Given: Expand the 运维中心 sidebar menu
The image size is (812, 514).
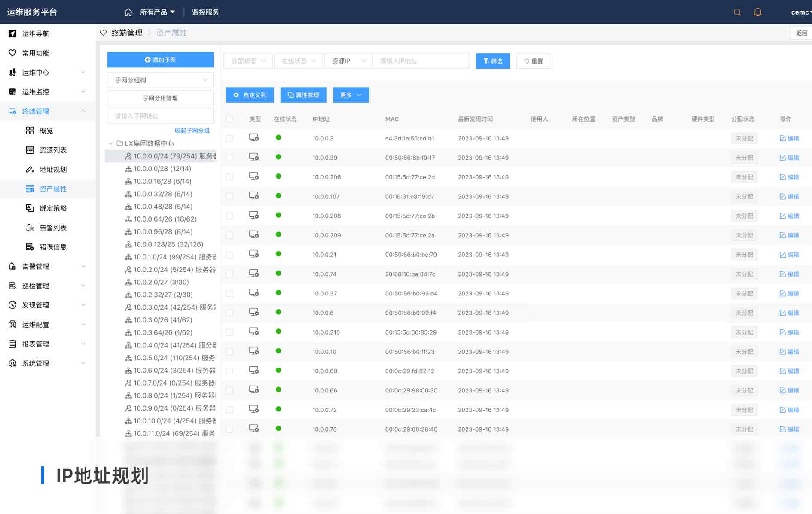Looking at the screenshot, I should [x=47, y=72].
